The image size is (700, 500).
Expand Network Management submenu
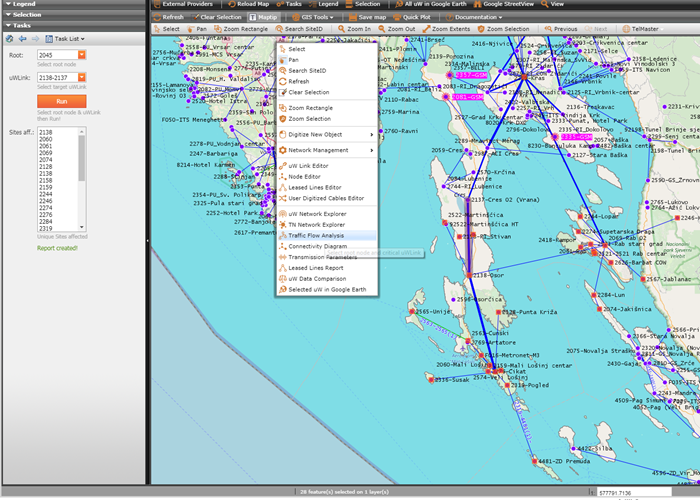click(x=327, y=150)
